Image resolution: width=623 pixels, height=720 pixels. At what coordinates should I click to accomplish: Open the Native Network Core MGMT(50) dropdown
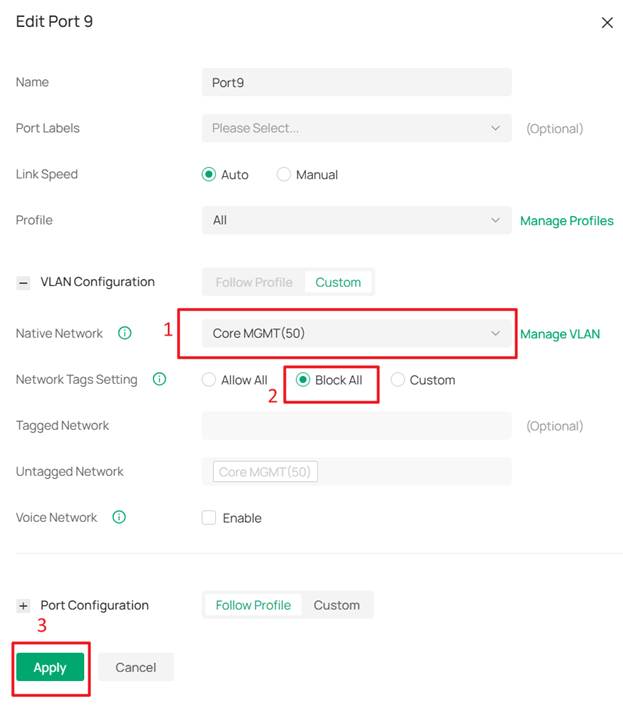tap(357, 333)
